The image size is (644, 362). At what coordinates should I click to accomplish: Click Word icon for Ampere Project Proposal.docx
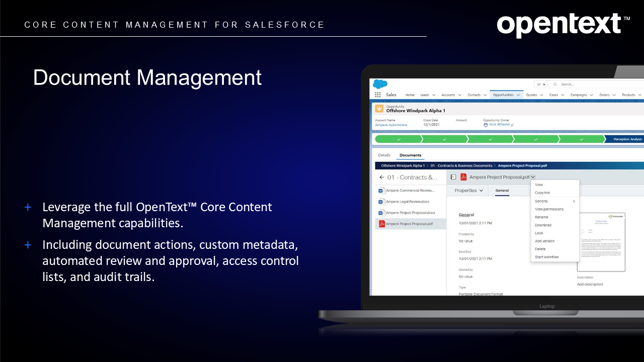pos(382,213)
